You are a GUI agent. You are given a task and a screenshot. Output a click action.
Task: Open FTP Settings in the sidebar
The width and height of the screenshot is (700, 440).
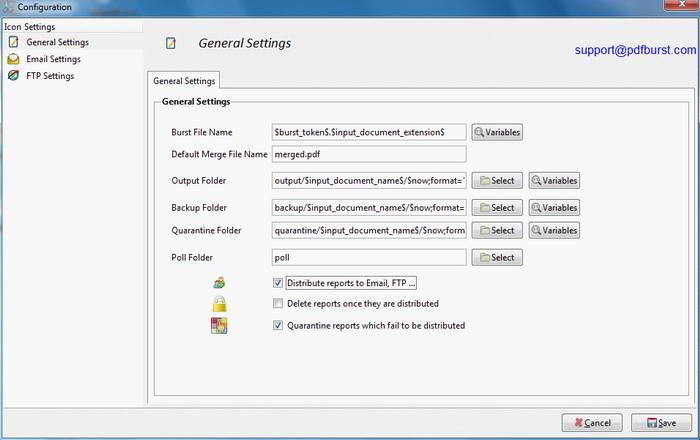click(x=50, y=76)
